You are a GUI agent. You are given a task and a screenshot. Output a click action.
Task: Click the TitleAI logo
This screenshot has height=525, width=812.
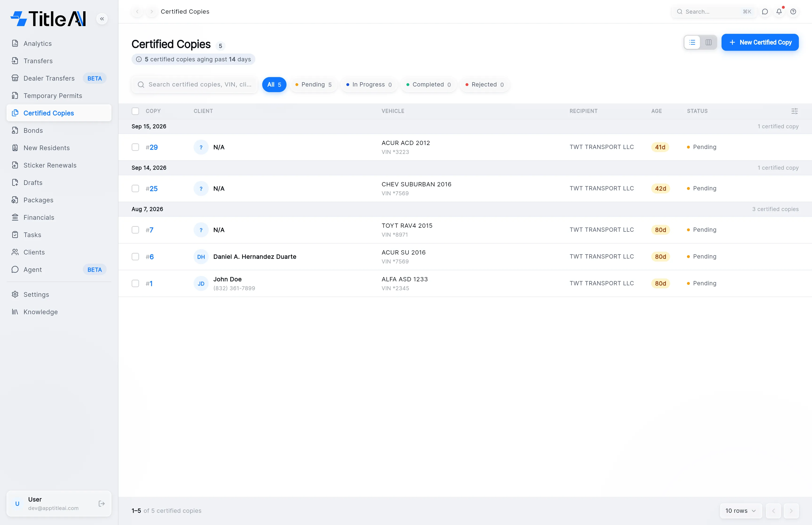(x=48, y=19)
